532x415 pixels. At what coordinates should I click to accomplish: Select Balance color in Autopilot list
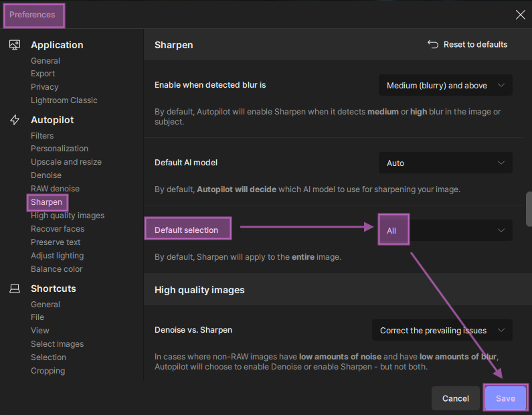point(57,269)
